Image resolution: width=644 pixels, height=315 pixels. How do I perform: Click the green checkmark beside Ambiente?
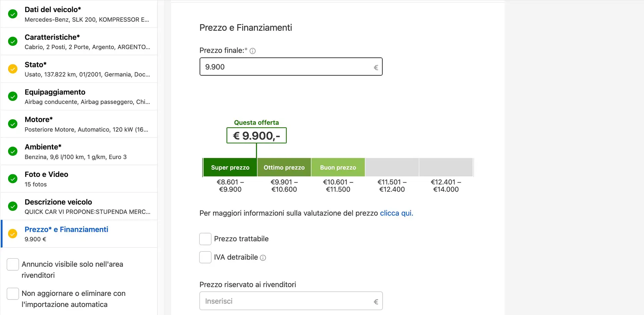13,151
